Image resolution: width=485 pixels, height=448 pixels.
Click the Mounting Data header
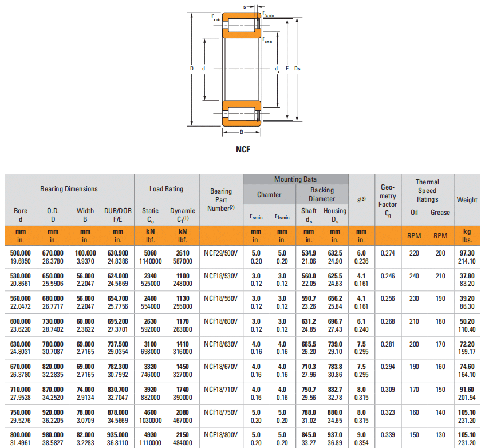point(295,179)
